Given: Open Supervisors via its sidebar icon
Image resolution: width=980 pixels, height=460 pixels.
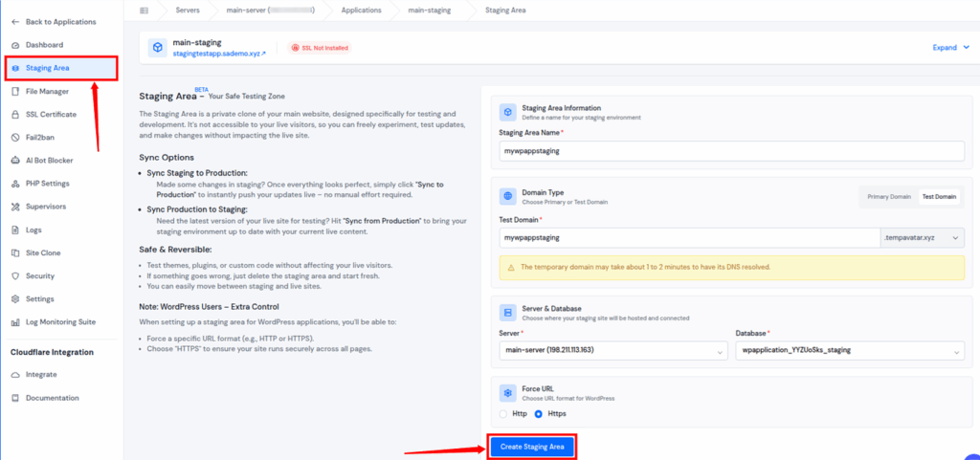Looking at the screenshot, I should (14, 207).
